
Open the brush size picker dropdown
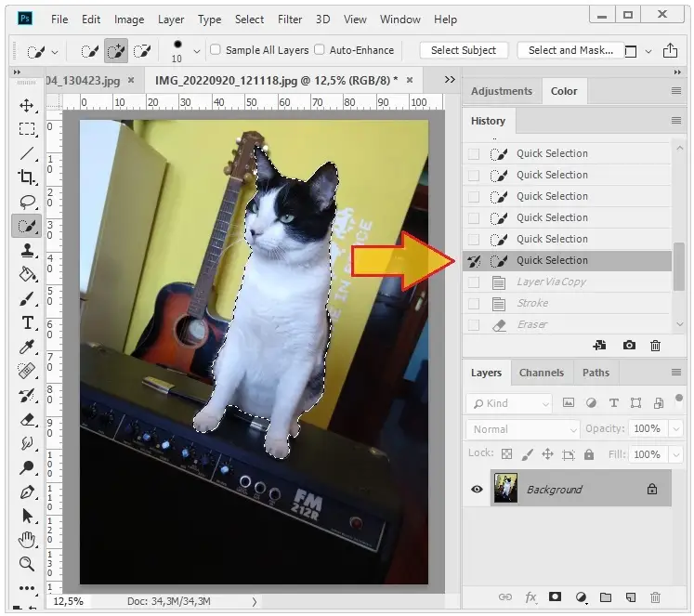tap(197, 51)
